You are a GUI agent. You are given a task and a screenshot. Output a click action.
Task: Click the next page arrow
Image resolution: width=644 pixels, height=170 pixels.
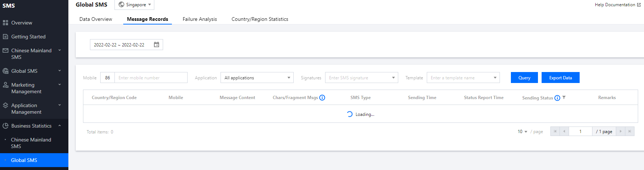[x=621, y=132]
